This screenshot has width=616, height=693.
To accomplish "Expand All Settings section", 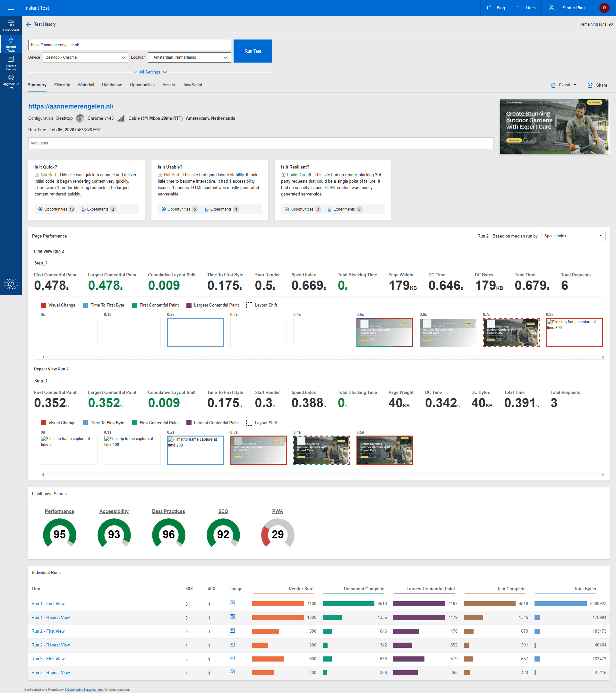I will (x=150, y=72).
